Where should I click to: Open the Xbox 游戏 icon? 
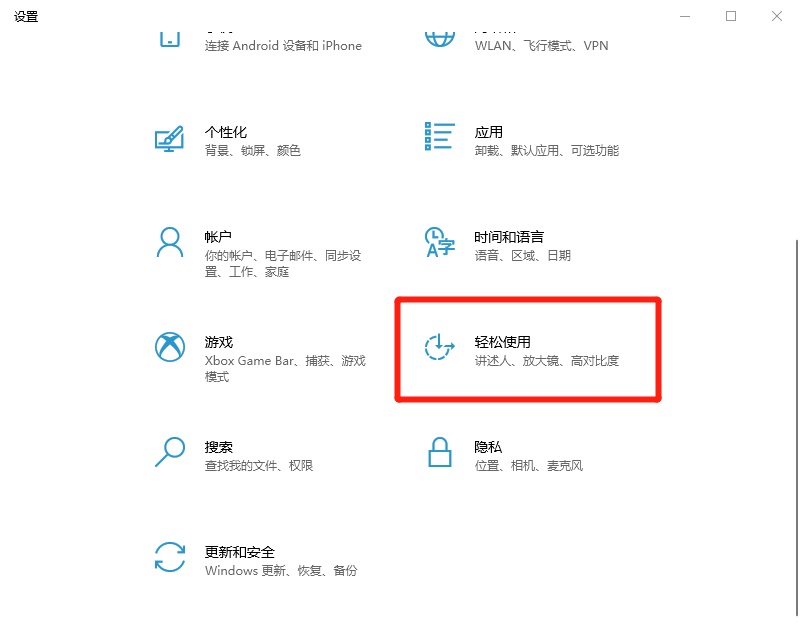tap(170, 347)
